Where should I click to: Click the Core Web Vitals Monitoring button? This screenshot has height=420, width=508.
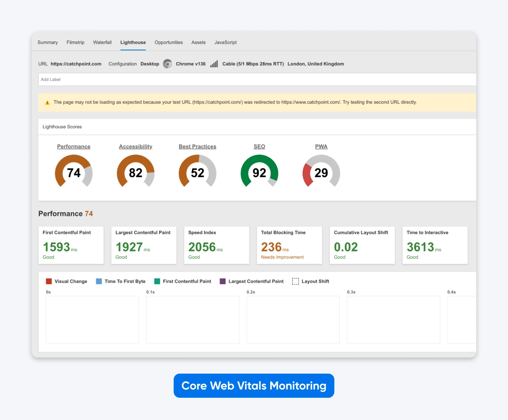pyautogui.click(x=254, y=386)
